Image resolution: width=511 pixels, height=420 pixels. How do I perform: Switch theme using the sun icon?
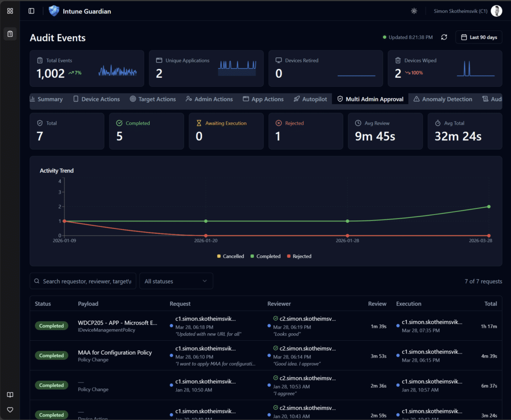414,11
